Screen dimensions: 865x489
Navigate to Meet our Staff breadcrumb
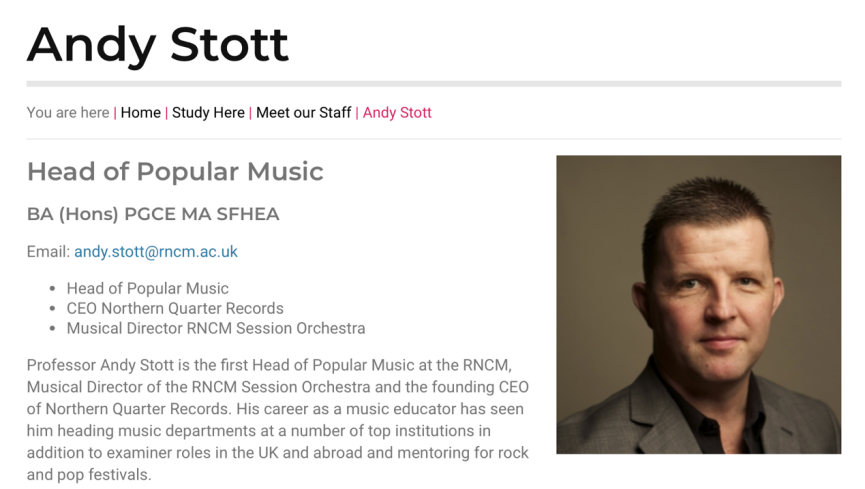point(303,113)
